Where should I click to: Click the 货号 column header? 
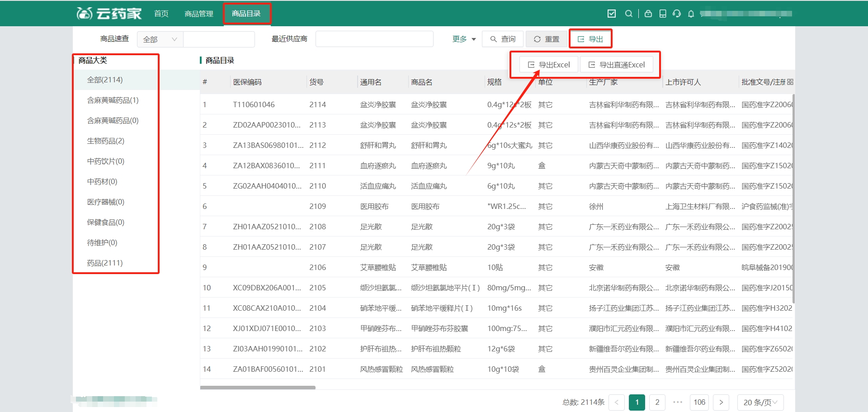pos(316,82)
